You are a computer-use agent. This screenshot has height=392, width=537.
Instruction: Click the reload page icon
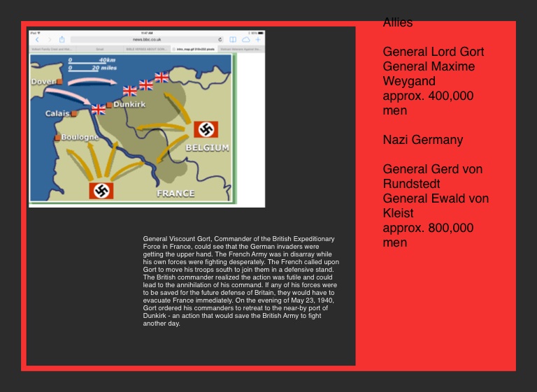click(x=220, y=40)
